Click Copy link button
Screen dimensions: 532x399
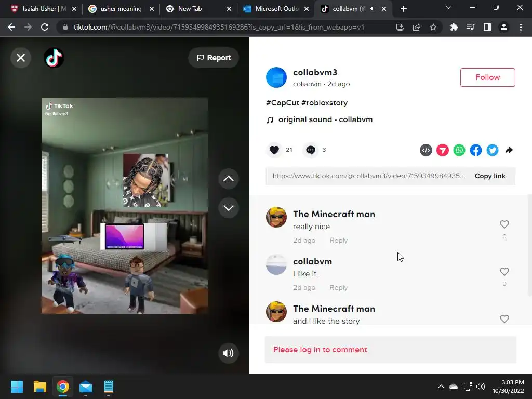coord(490,176)
